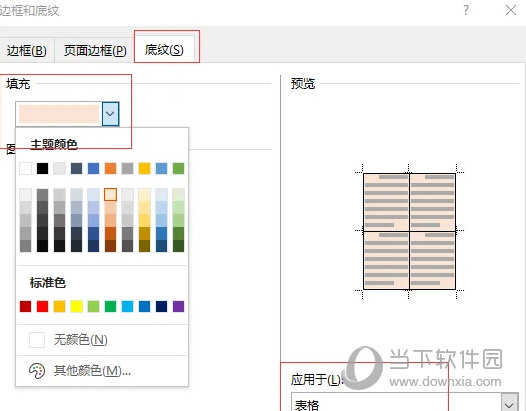Screen dimensions: 526x411
Task: Click the 表格 combo box field
Action: pos(404,403)
